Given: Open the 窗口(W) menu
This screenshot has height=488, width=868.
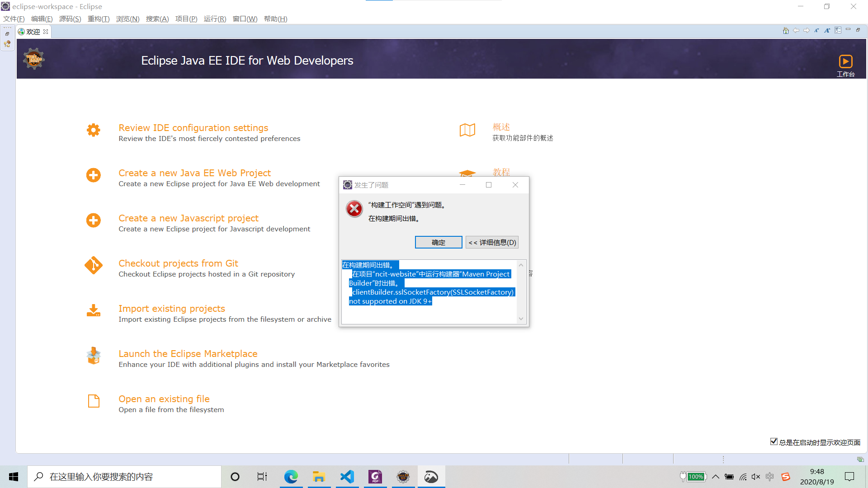Looking at the screenshot, I should 245,19.
